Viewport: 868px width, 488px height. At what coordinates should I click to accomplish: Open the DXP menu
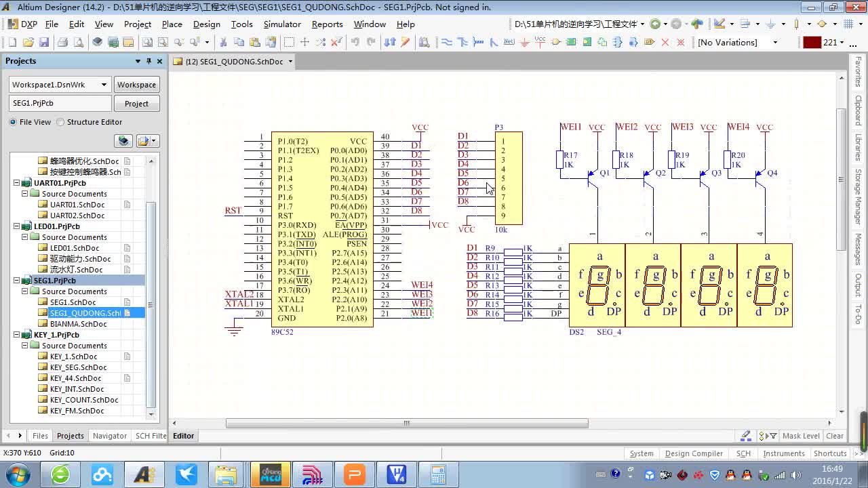point(22,24)
